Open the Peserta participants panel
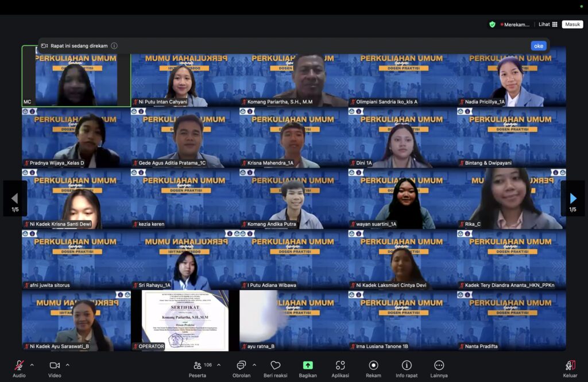588x382 pixels. tap(198, 365)
